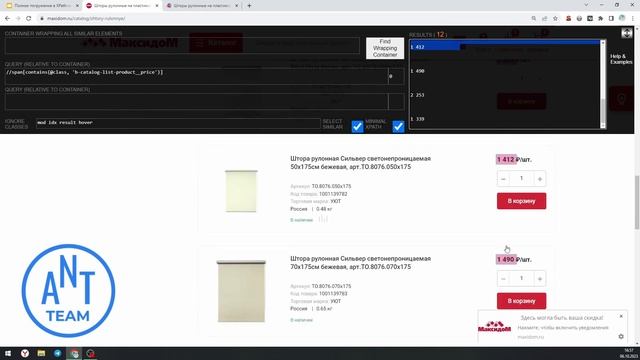
Task: Add 70x175 roller blind to cart
Action: coord(521,301)
